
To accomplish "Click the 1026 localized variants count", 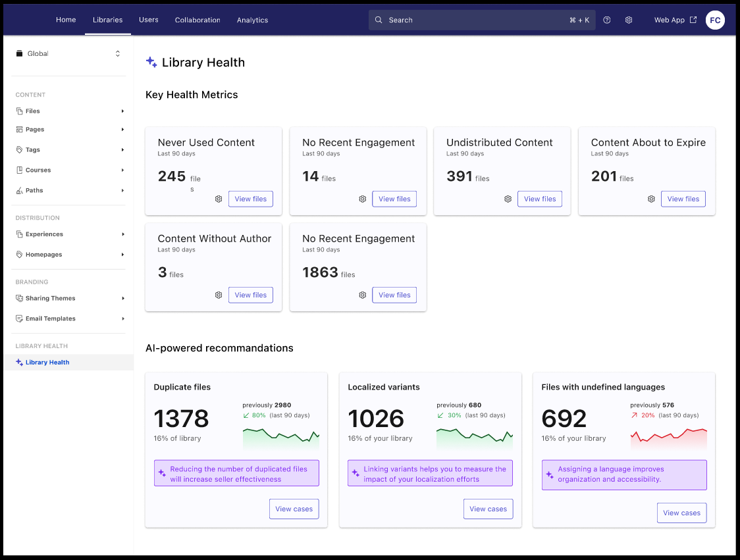I will click(x=376, y=419).
